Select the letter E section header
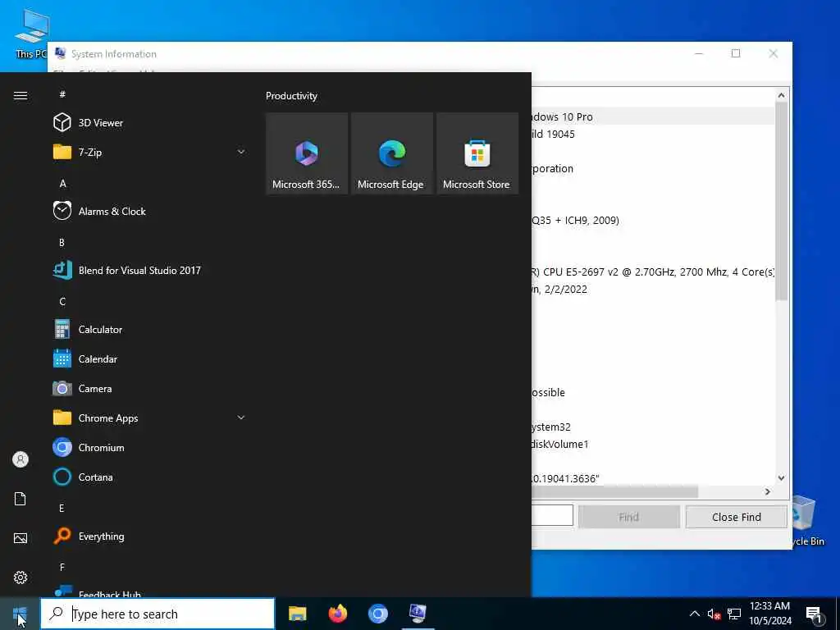This screenshot has width=840, height=630. [x=62, y=509]
